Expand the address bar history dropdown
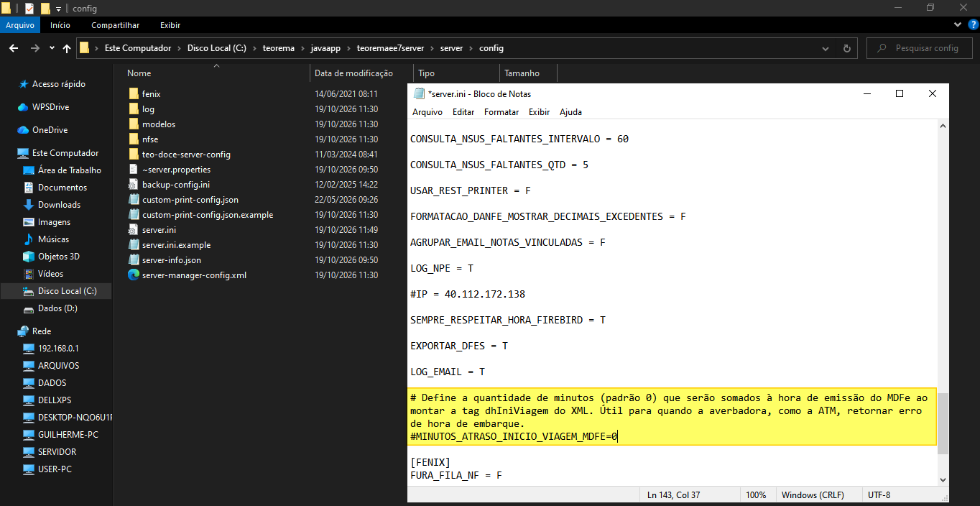This screenshot has width=980, height=506. coord(826,48)
